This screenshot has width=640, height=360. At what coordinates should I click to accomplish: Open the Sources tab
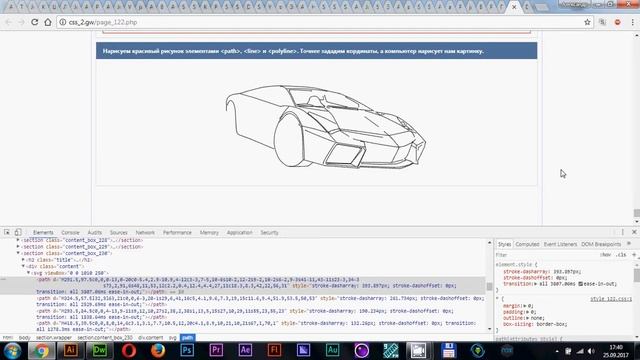coord(119,232)
